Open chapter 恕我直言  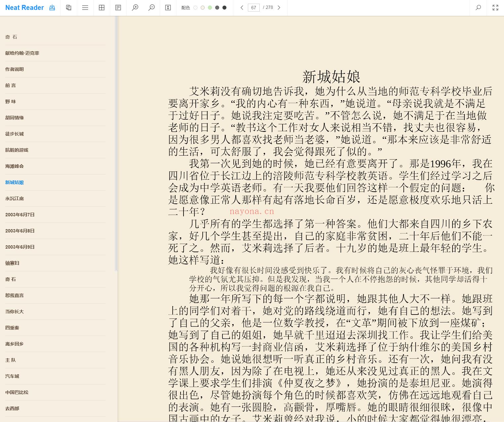pos(15,295)
